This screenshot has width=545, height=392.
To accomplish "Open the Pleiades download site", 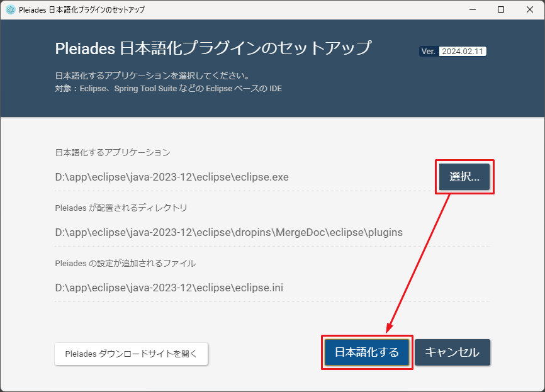I will tap(131, 354).
